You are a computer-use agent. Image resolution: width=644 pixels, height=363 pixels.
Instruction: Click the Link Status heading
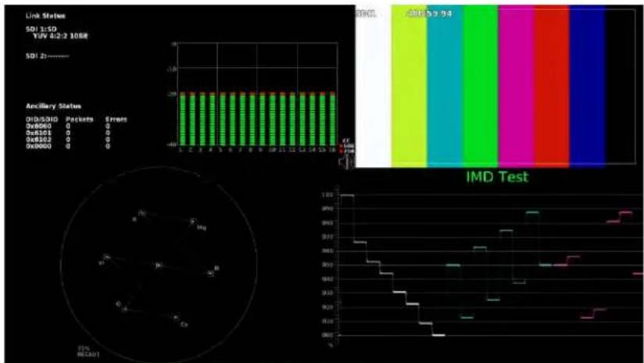pos(45,16)
